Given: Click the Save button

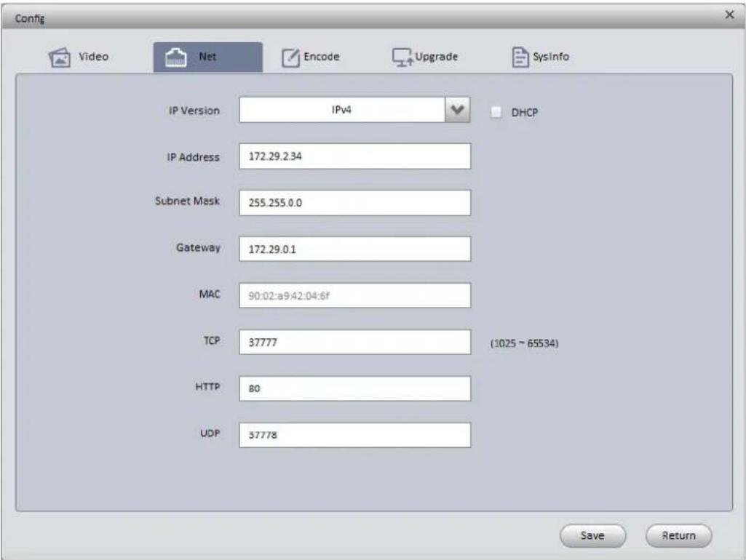Looking at the screenshot, I should [x=593, y=536].
